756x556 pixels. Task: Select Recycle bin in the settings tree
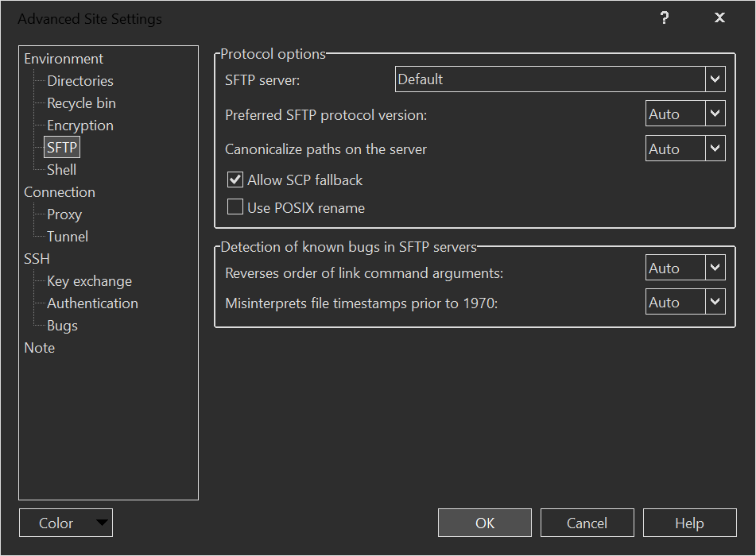81,103
